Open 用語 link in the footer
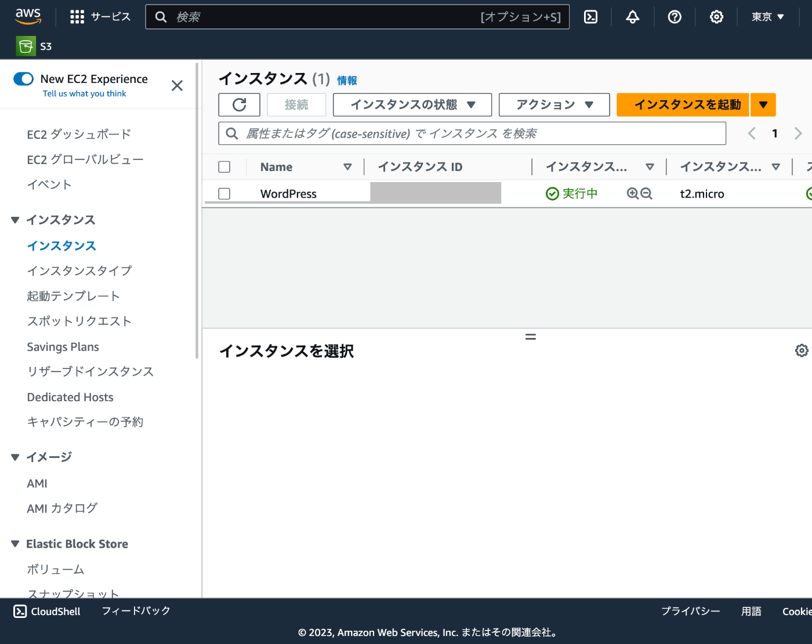Screen dimensions: 812x644 click(x=751, y=611)
